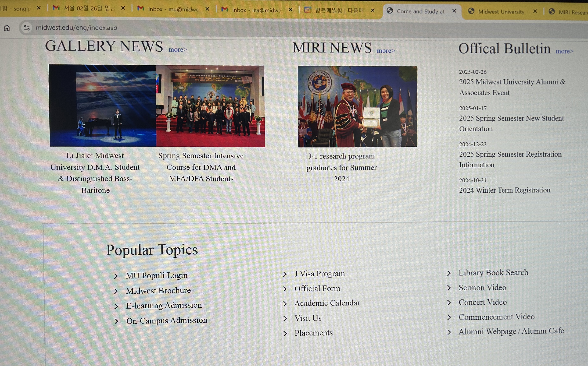Open '2025 Midwest University Alumni & Associates Event'
This screenshot has width=588, height=366.
512,87
